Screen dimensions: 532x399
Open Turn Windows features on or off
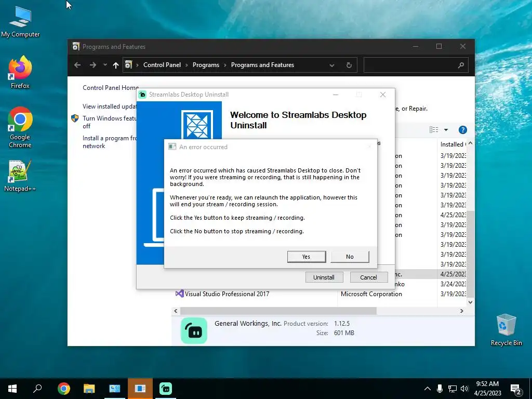[x=109, y=122]
